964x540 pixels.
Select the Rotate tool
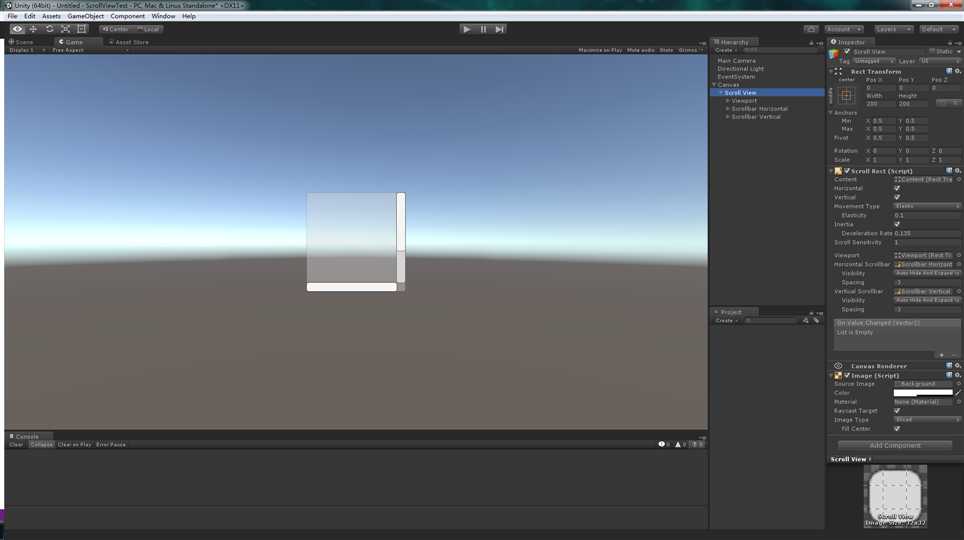pos(49,29)
